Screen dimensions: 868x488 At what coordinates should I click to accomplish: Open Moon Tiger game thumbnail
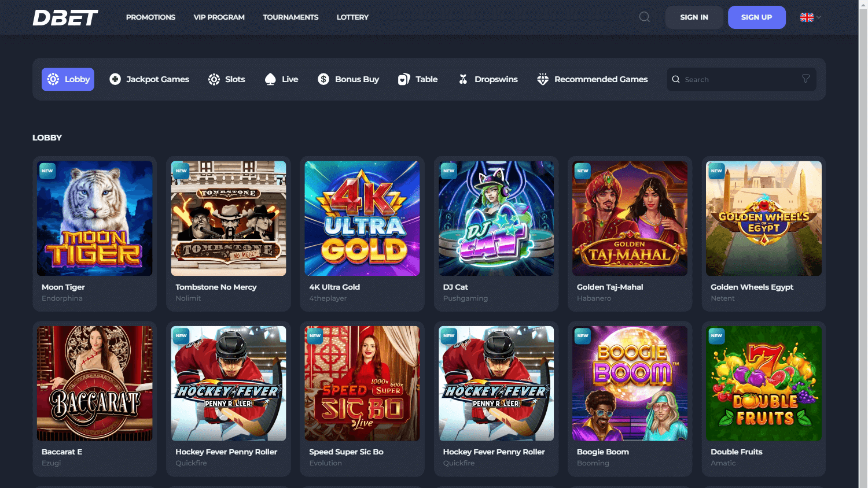point(95,218)
